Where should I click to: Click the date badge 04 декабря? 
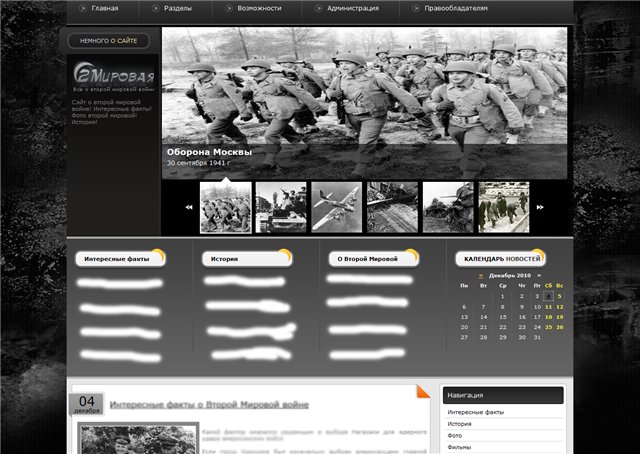(87, 404)
